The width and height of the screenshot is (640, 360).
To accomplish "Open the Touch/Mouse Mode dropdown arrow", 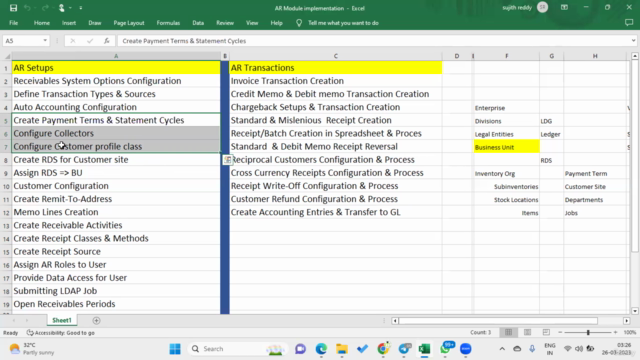I will pos(70,8).
